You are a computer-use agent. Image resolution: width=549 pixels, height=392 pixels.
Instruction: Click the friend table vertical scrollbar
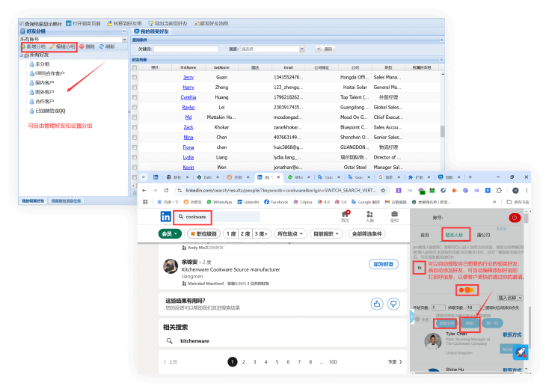coord(442,131)
